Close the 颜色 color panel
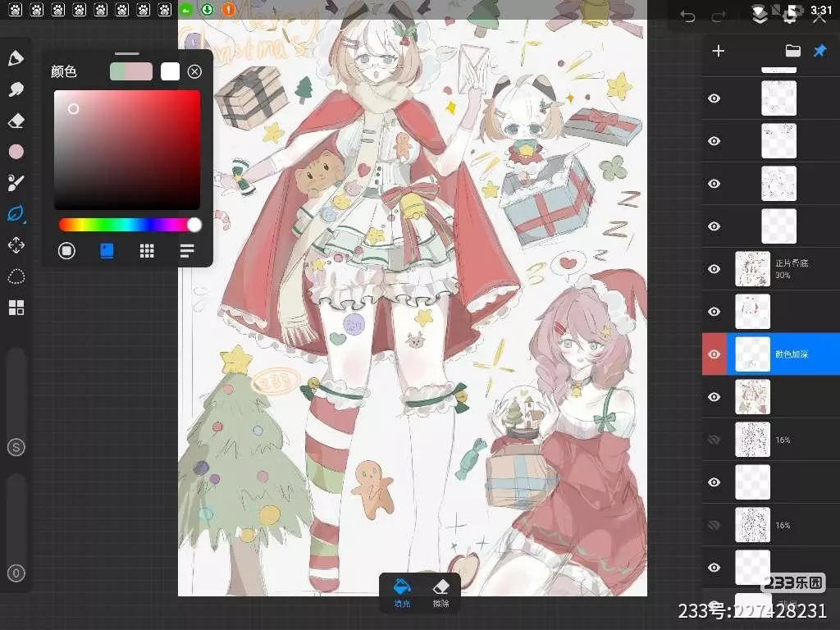Image resolution: width=840 pixels, height=630 pixels. tap(195, 71)
